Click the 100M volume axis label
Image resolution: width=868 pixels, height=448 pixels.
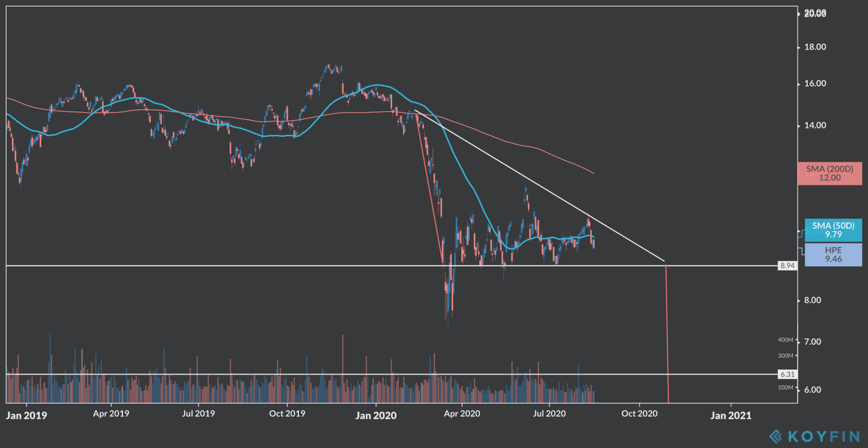point(786,388)
